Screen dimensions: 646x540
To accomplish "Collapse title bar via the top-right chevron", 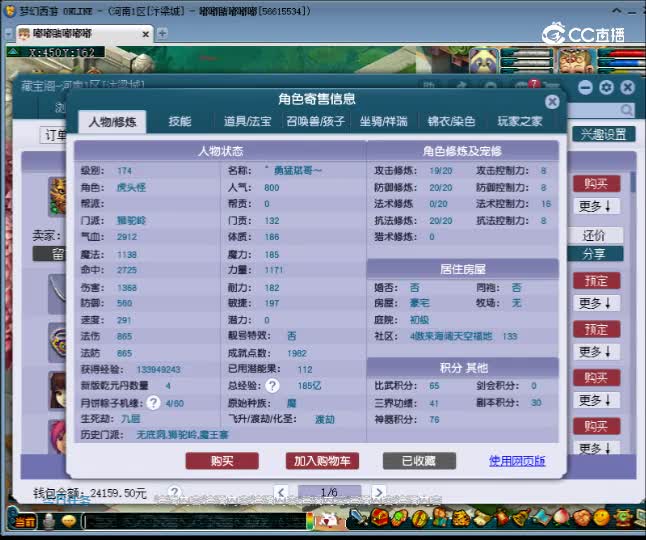I will pyautogui.click(x=617, y=11).
